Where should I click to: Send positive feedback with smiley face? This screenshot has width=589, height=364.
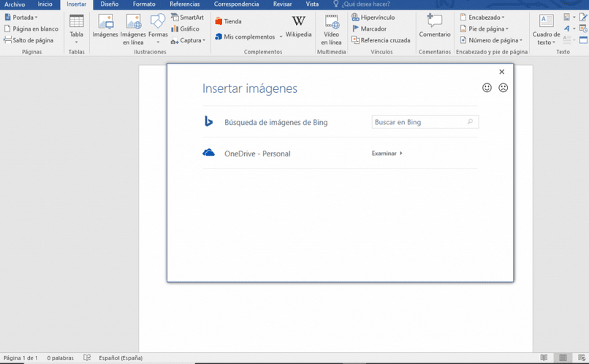[487, 88]
